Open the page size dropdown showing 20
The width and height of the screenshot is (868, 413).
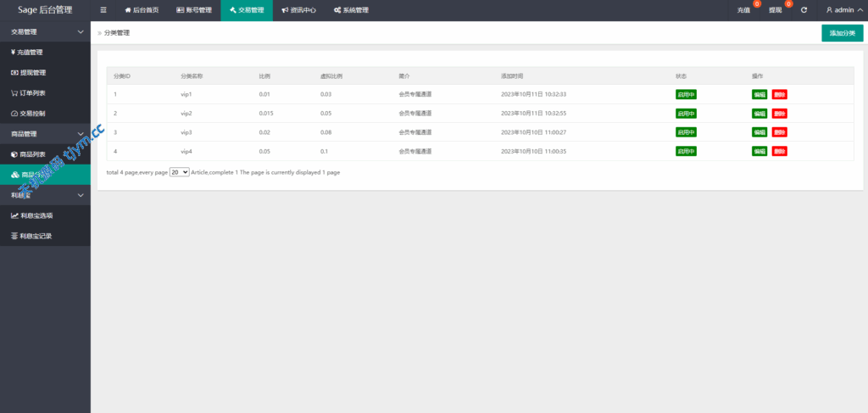[x=179, y=171]
